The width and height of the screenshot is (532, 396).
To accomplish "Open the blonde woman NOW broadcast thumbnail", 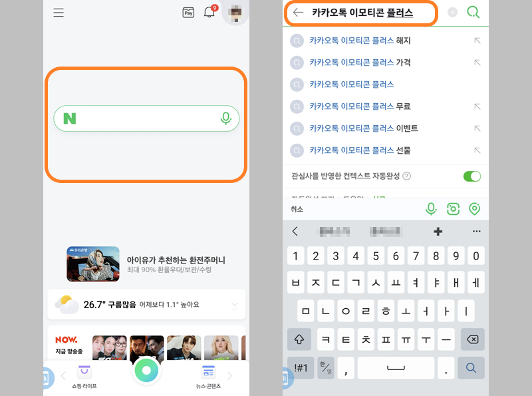I will [221, 347].
